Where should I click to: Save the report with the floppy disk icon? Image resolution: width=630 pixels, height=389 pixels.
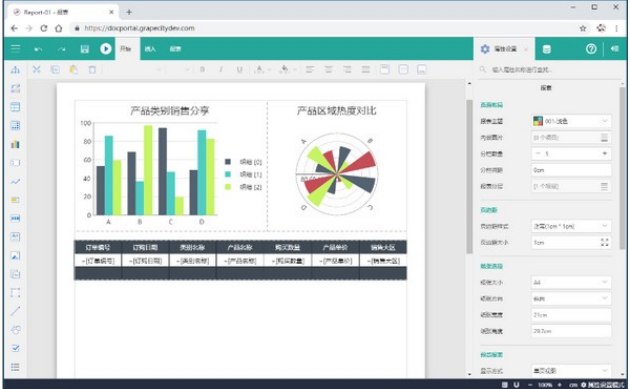tap(84, 49)
